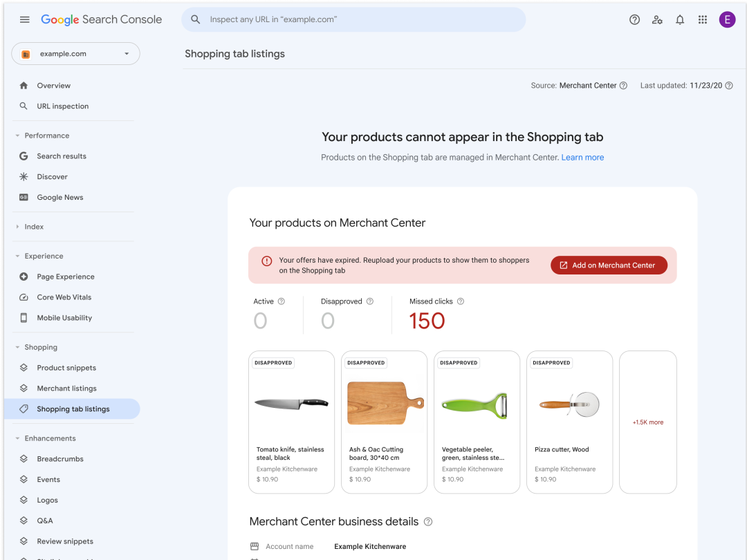Open the notifications bell
This screenshot has width=747, height=560.
click(x=680, y=19)
